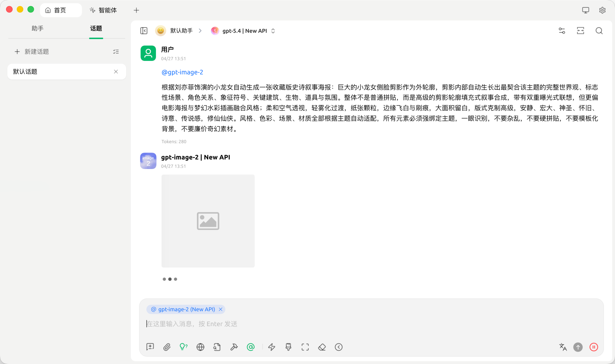Remove the gpt-image-2 model tag

pos(221,309)
